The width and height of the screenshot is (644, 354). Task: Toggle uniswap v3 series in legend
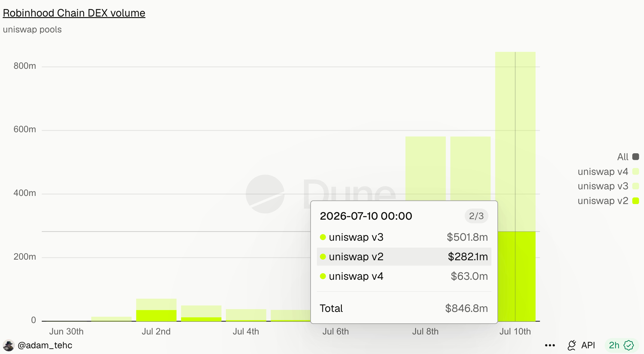pyautogui.click(x=608, y=186)
